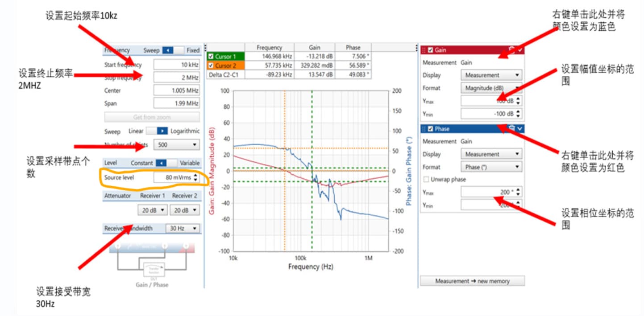
Task: Switch the Linear/Logarithmic sweep toggle
Action: pyautogui.click(x=156, y=131)
